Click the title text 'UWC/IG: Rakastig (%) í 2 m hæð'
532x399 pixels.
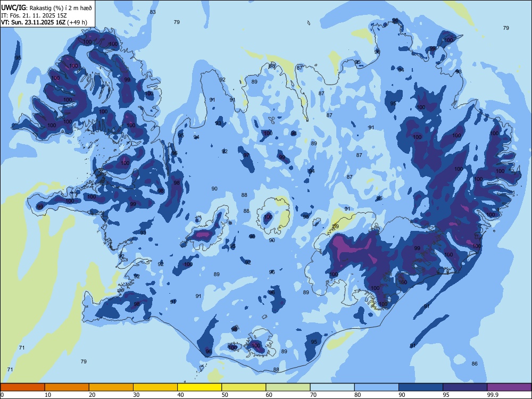coord(46,7)
